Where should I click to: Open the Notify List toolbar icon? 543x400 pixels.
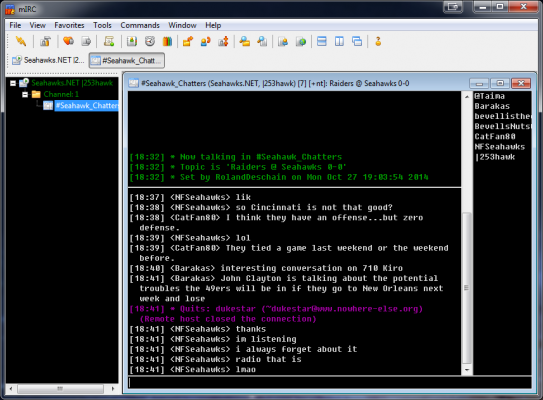click(283, 41)
